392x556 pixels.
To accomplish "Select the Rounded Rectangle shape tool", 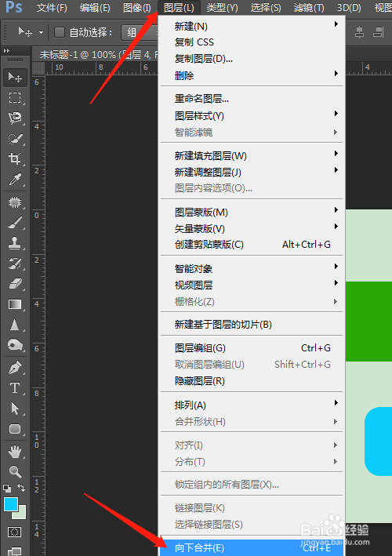I will point(15,429).
